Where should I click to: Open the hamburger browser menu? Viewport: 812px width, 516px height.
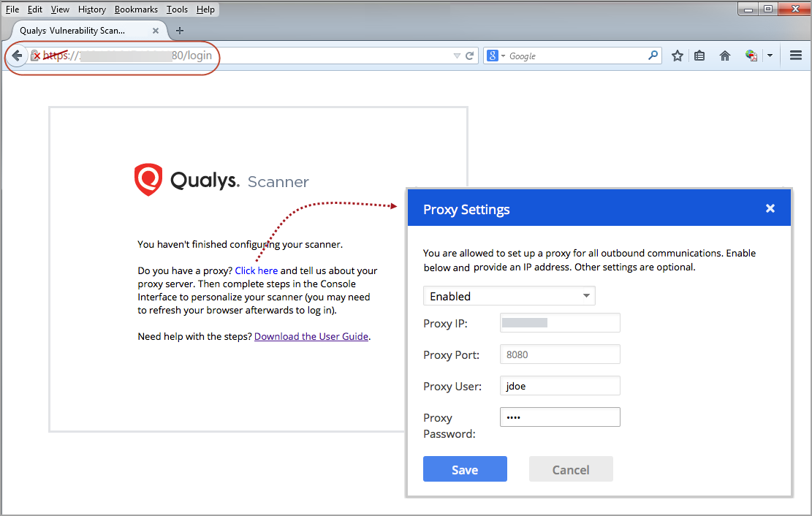796,56
